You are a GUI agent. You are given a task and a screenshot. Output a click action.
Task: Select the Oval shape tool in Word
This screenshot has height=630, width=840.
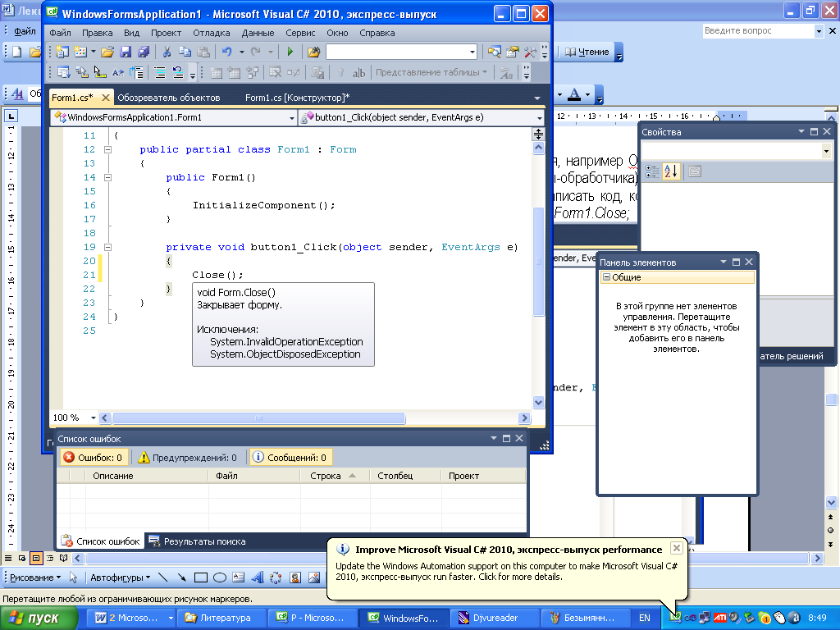coord(220,577)
